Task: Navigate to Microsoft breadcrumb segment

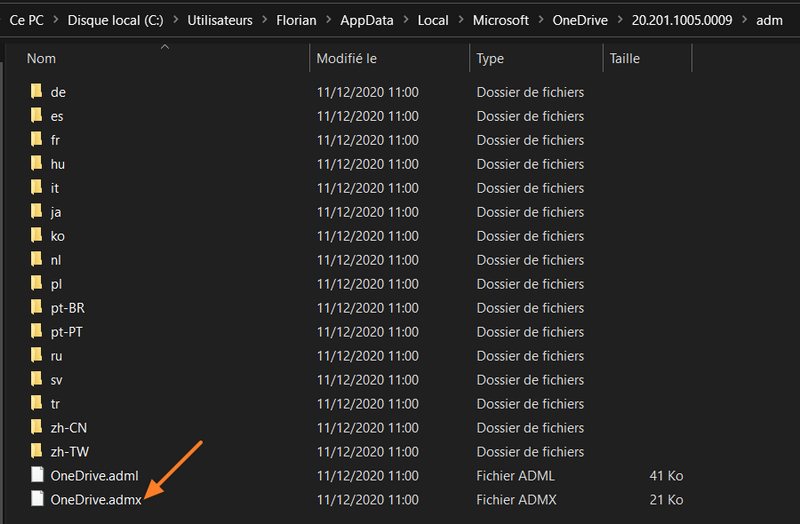Action: click(x=501, y=20)
